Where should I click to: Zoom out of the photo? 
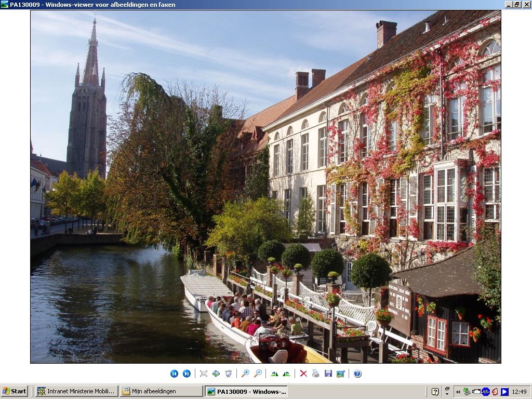[258, 374]
